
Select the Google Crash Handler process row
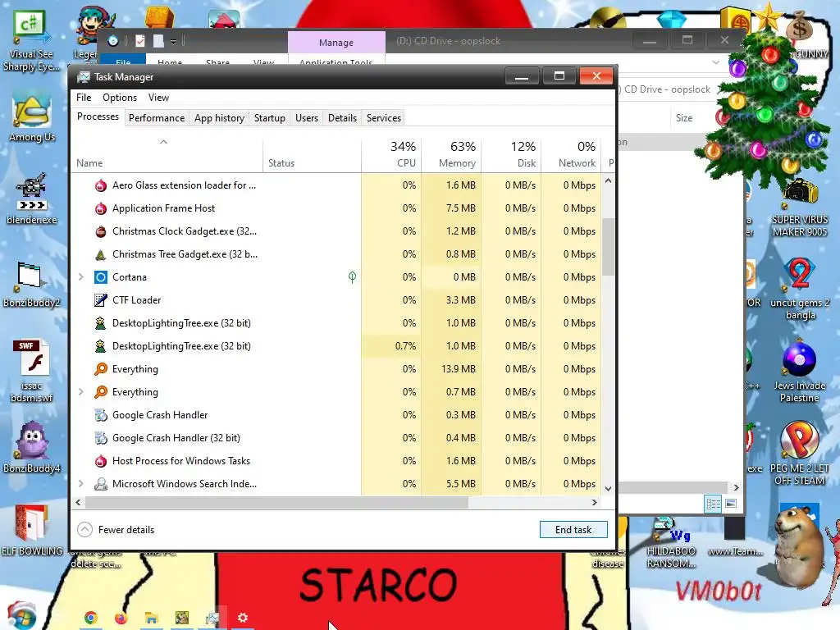(x=336, y=415)
